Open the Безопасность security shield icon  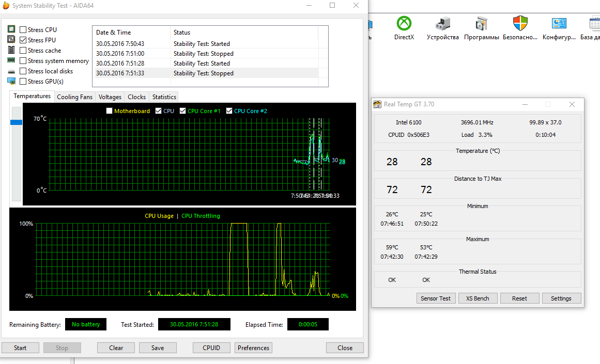520,23
